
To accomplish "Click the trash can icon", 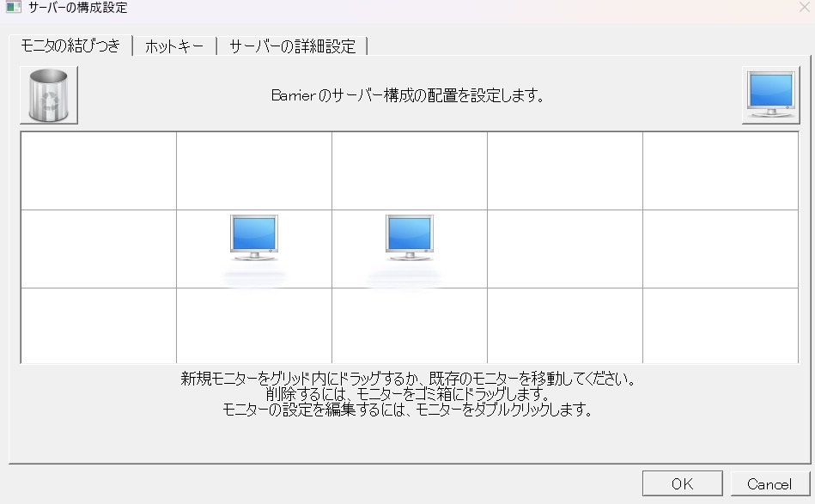I will [49, 95].
